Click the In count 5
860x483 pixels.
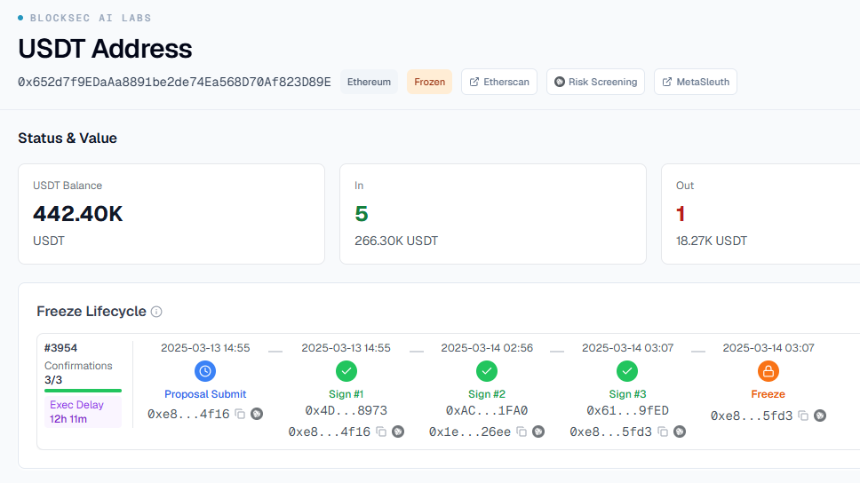pyautogui.click(x=361, y=214)
